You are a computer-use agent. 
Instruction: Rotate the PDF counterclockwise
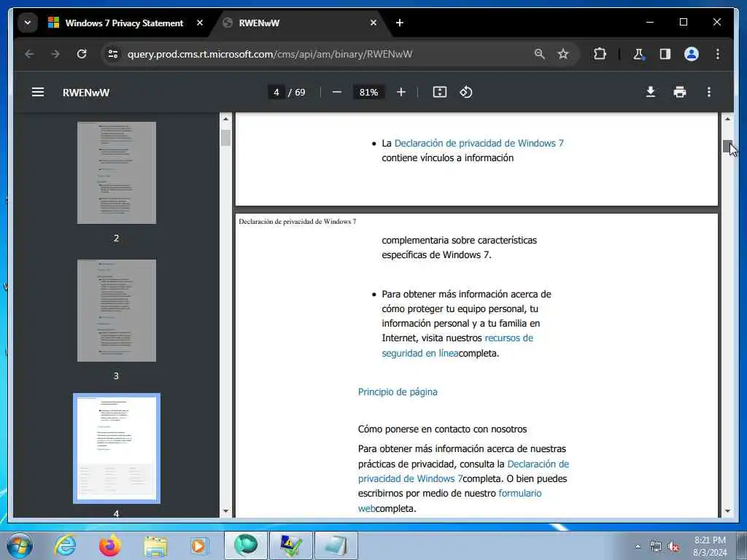(x=466, y=92)
